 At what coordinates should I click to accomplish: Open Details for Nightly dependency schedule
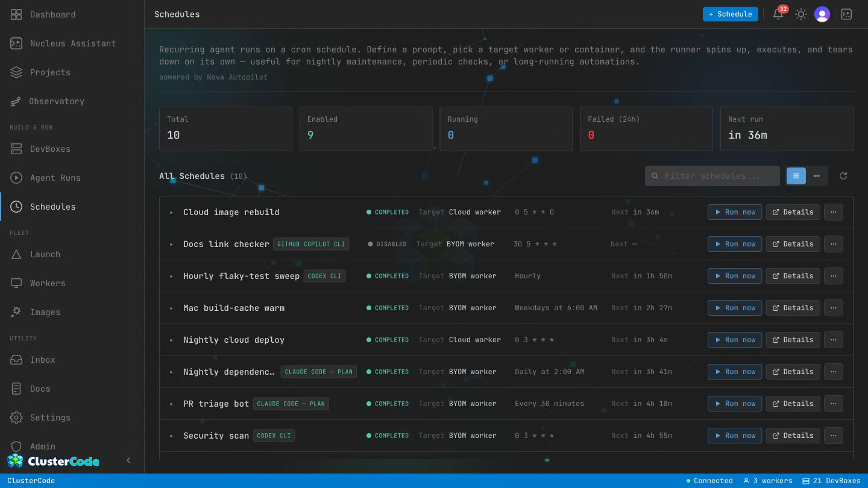point(793,372)
